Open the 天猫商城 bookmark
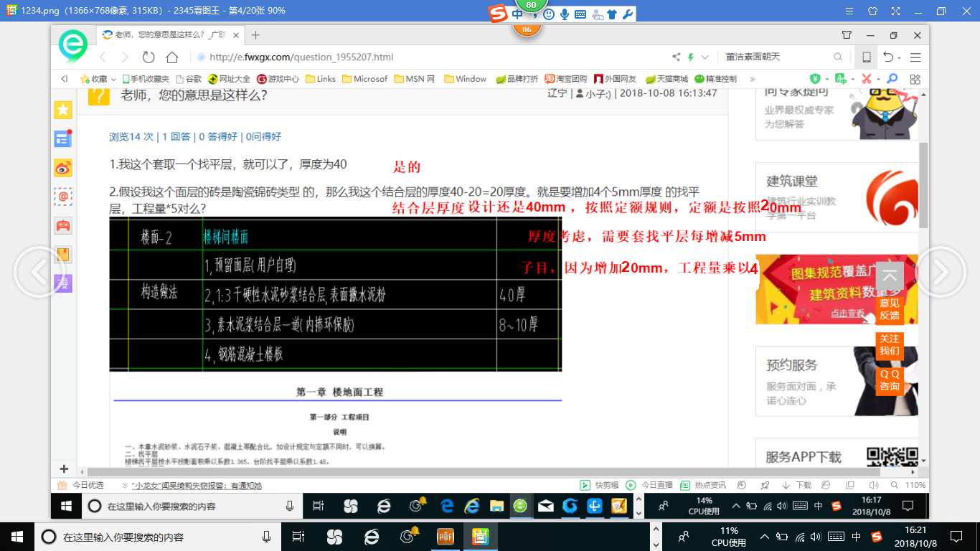This screenshot has height=551, width=980. (x=666, y=79)
